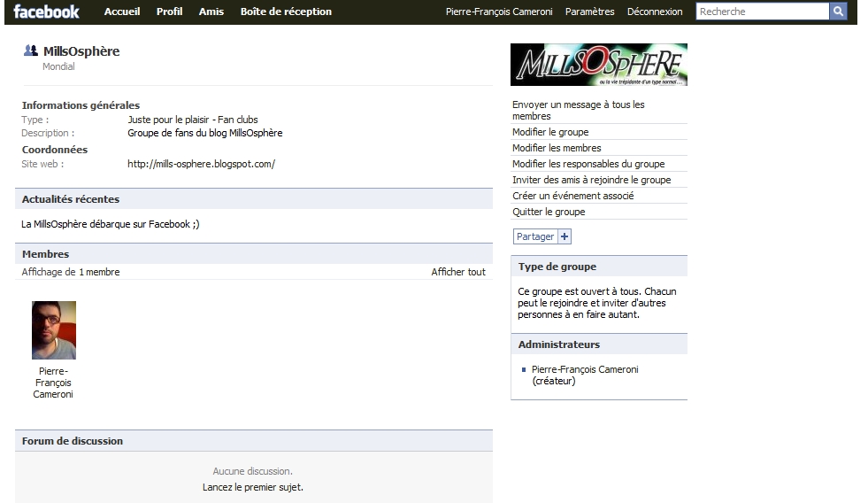The width and height of the screenshot is (868, 503).
Task: Click the Membres section header
Action: (254, 254)
